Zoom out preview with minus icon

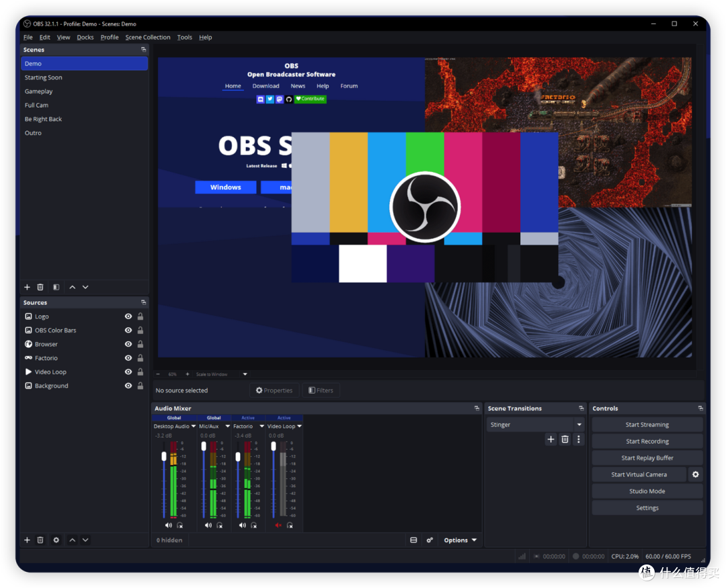point(158,374)
